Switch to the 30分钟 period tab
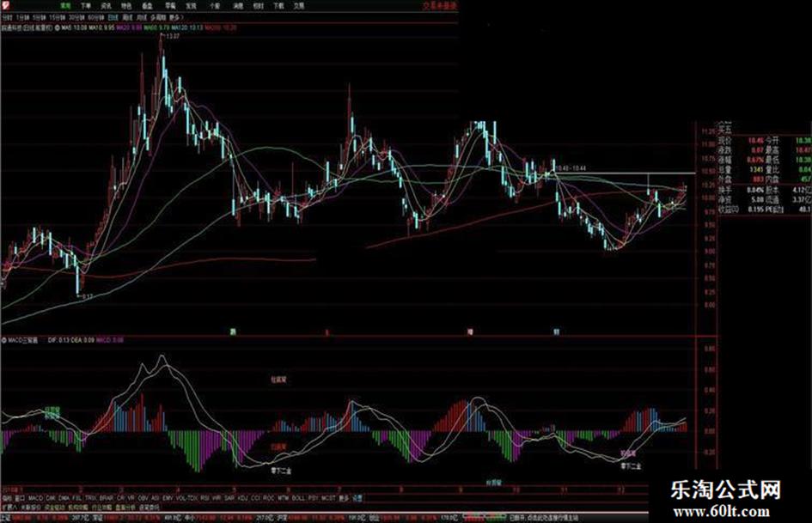This screenshot has width=812, height=523. click(77, 18)
